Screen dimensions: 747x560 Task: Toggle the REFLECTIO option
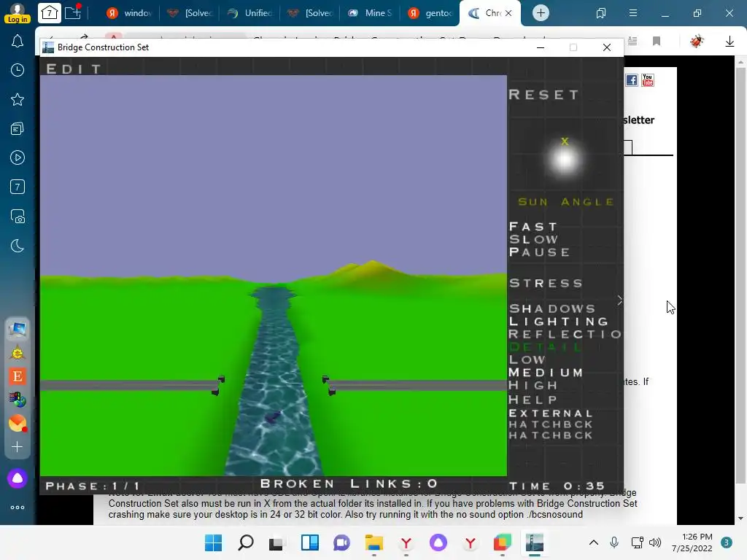[x=565, y=334]
